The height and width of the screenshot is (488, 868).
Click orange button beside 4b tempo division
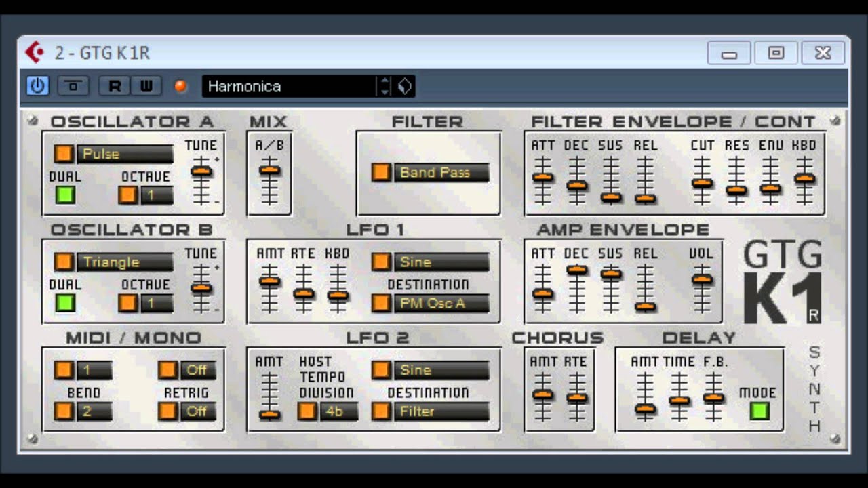click(307, 411)
